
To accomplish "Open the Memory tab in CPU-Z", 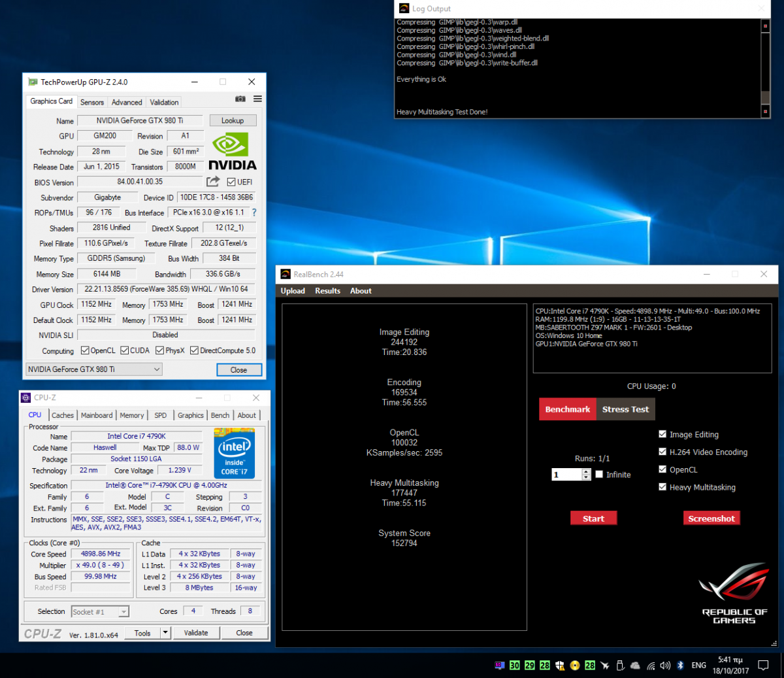I will [x=131, y=415].
